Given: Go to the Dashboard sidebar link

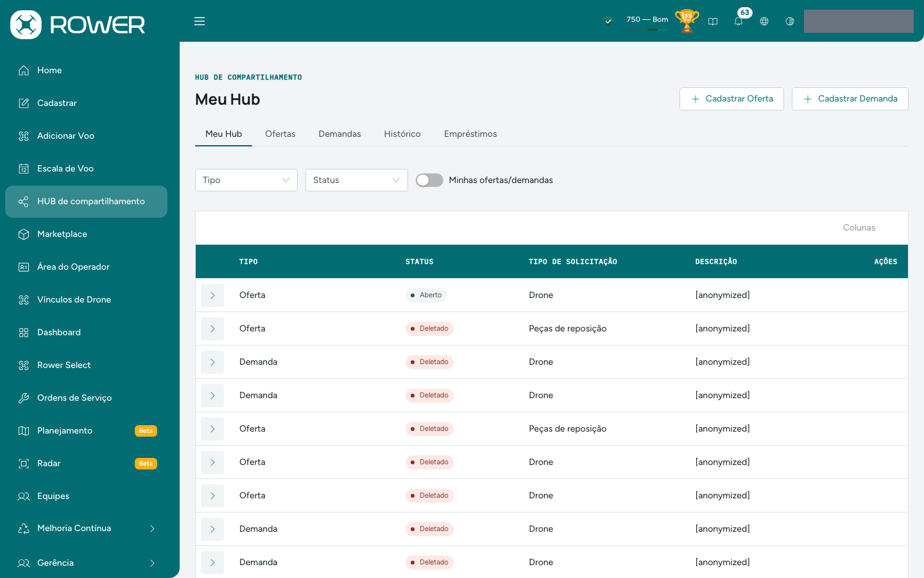Looking at the screenshot, I should pyautogui.click(x=86, y=332).
